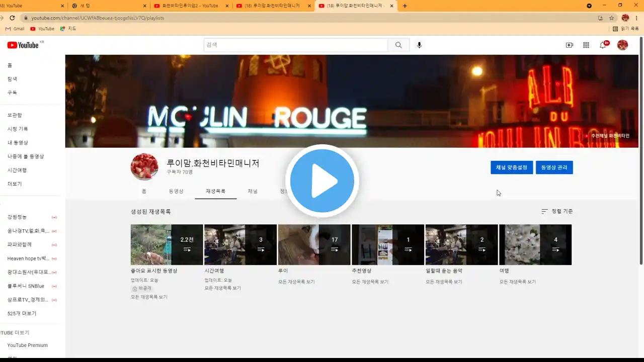Open the 좋아요 표시한 동영상 playlist thumbnail

167,245
